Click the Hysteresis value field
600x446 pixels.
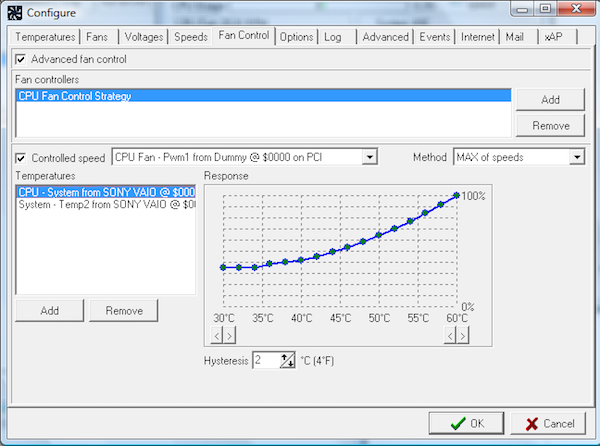[x=266, y=360]
